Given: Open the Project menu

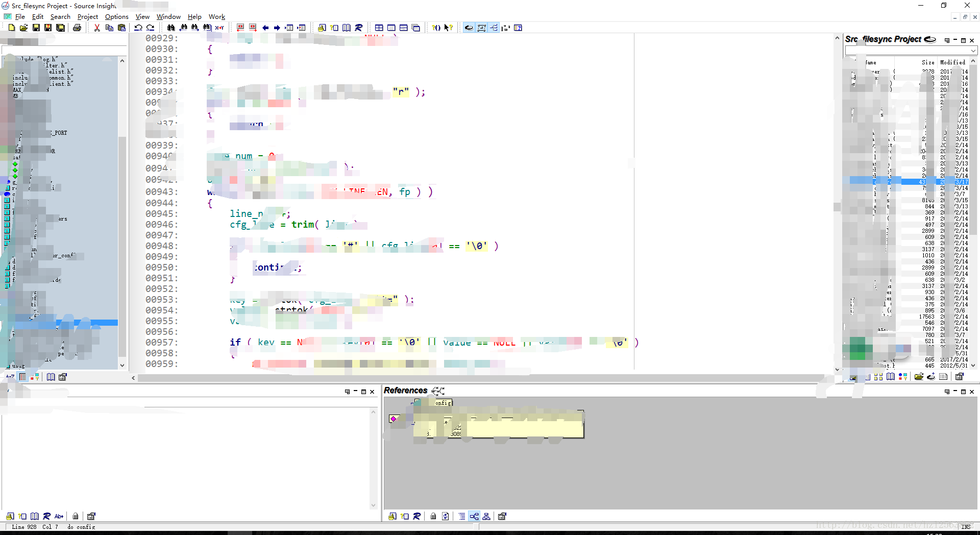Looking at the screenshot, I should (x=87, y=16).
